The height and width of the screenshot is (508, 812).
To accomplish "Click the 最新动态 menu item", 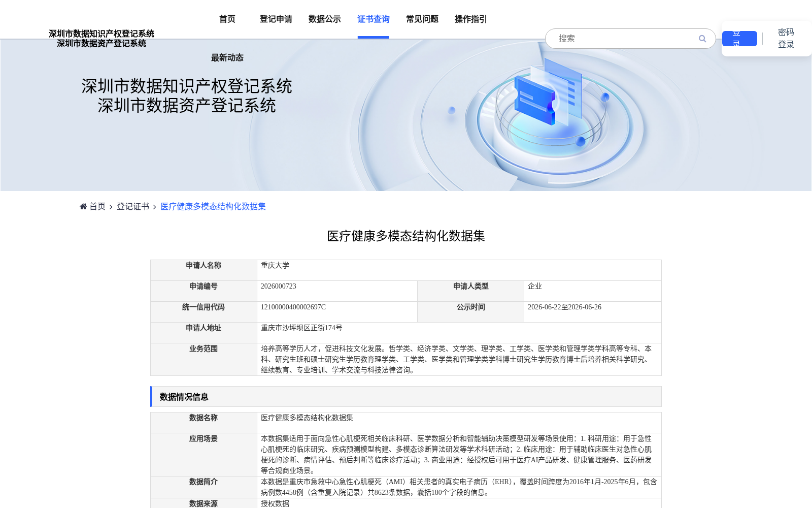I will pos(227,58).
